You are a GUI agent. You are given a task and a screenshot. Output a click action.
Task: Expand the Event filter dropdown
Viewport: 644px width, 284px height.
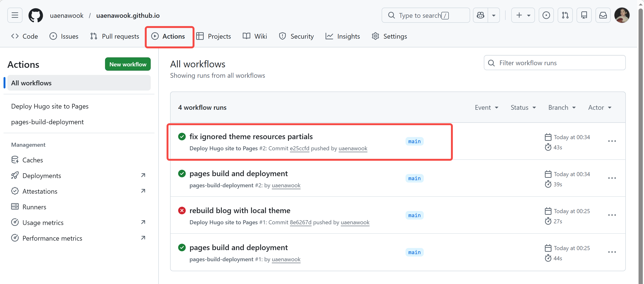(x=486, y=107)
